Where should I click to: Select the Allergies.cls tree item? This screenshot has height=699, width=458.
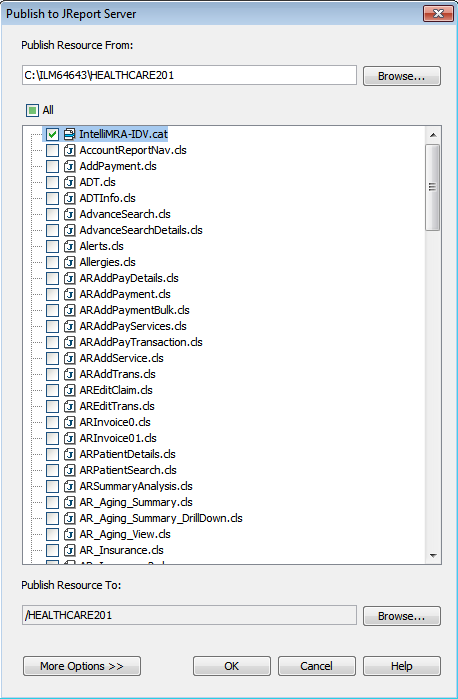(x=107, y=262)
